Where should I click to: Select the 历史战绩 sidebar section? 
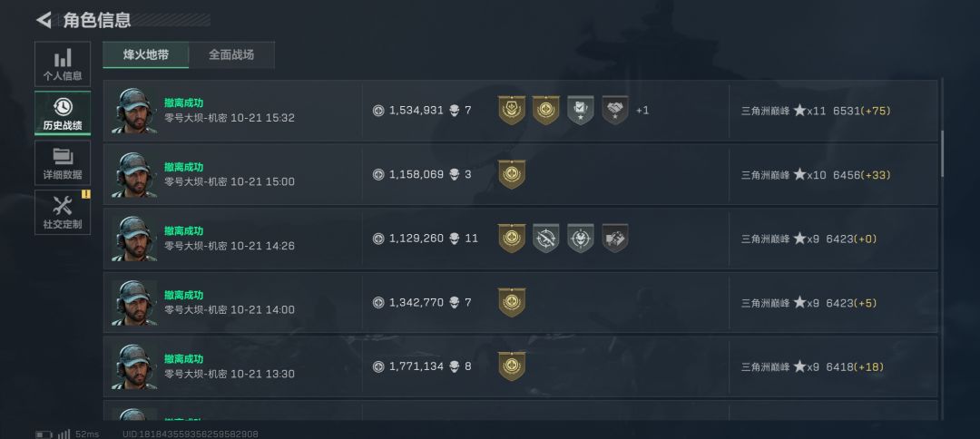pyautogui.click(x=63, y=113)
